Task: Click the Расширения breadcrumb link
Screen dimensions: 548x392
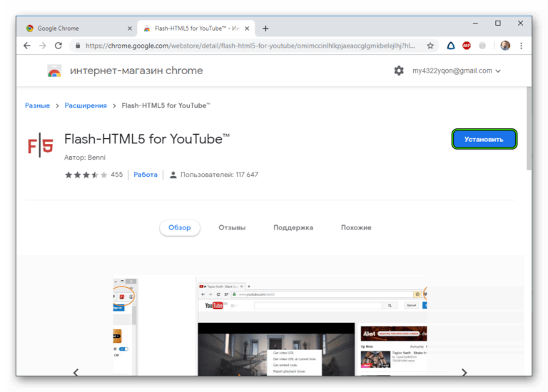Action: coord(86,105)
